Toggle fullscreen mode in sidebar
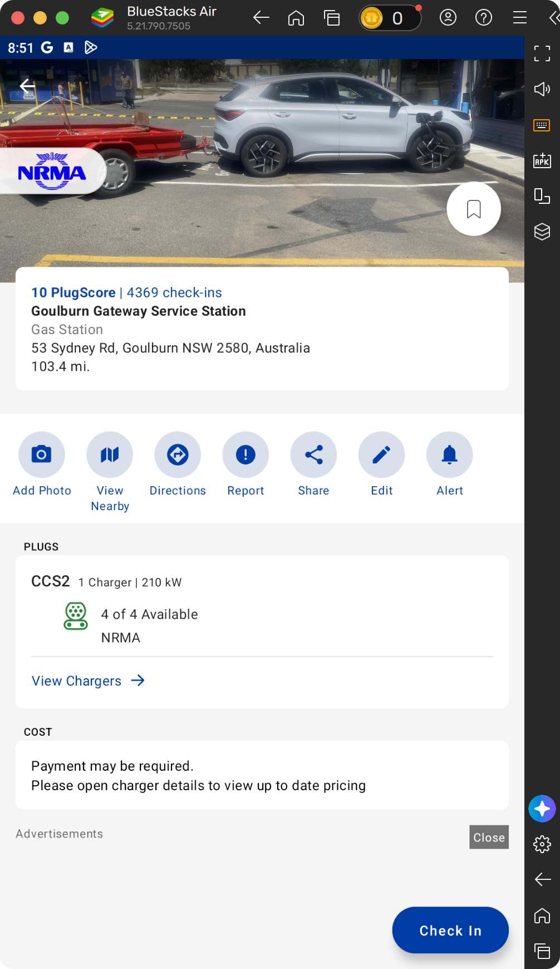The height and width of the screenshot is (969, 560). pyautogui.click(x=542, y=53)
